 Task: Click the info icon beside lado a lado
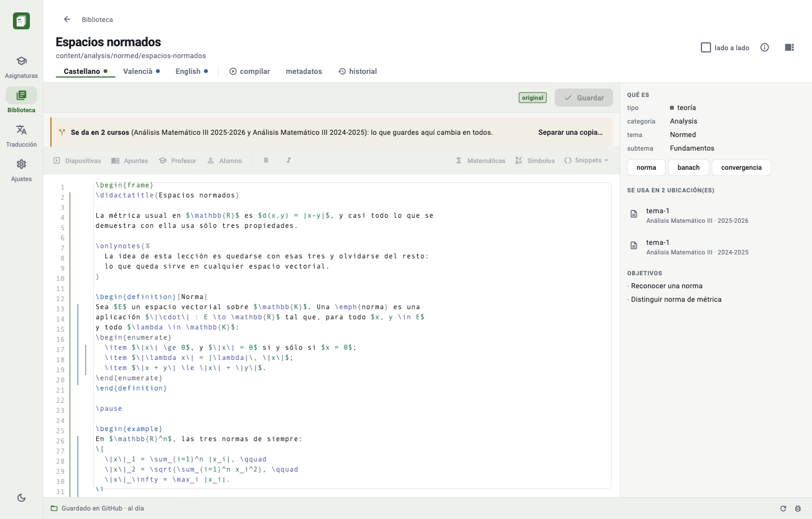[x=765, y=47]
